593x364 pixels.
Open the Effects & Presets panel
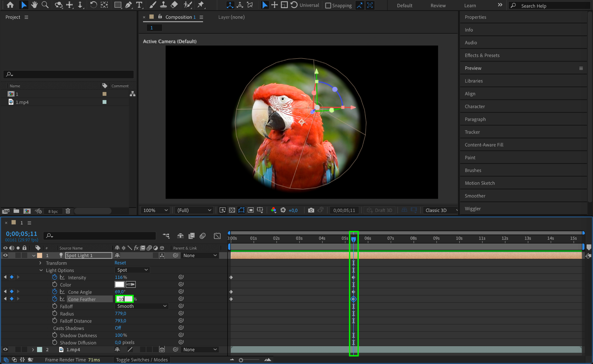click(x=482, y=55)
